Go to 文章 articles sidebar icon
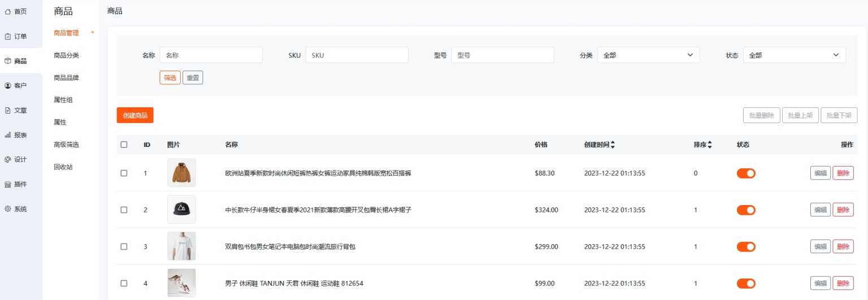Viewport: 868px width, 300px height. coord(8,110)
